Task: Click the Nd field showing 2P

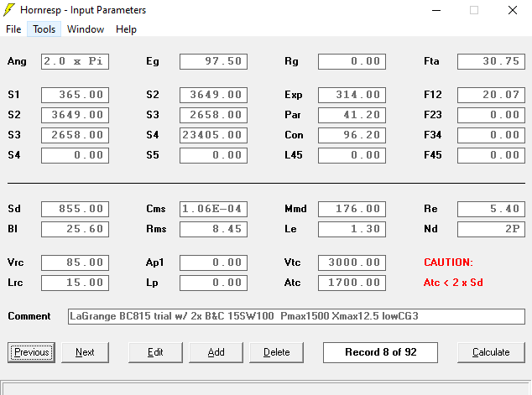Action: pos(491,229)
